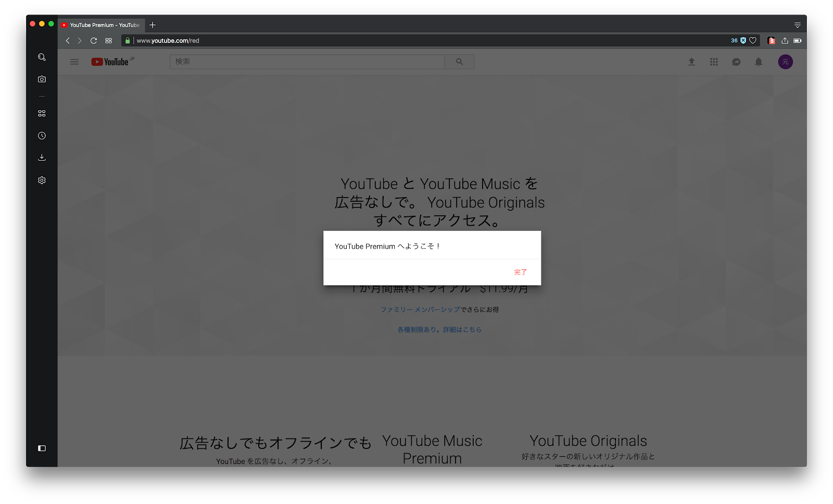
Task: Open the purple 元 account avatar menu
Action: click(786, 62)
